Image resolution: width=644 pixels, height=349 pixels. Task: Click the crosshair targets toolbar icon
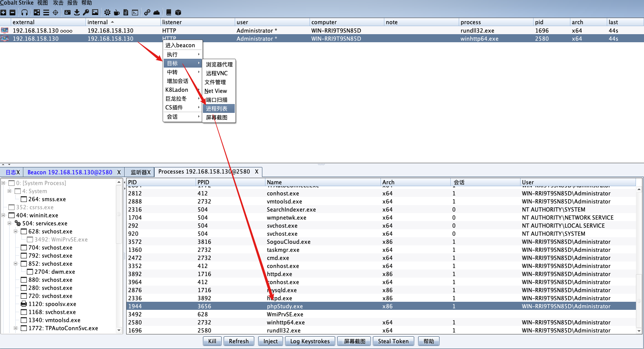coord(55,13)
